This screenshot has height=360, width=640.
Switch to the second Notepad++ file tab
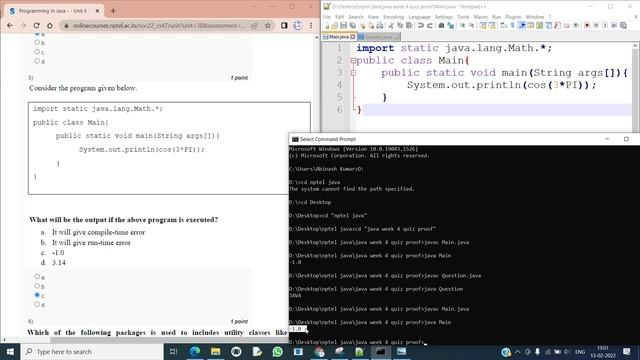point(378,37)
